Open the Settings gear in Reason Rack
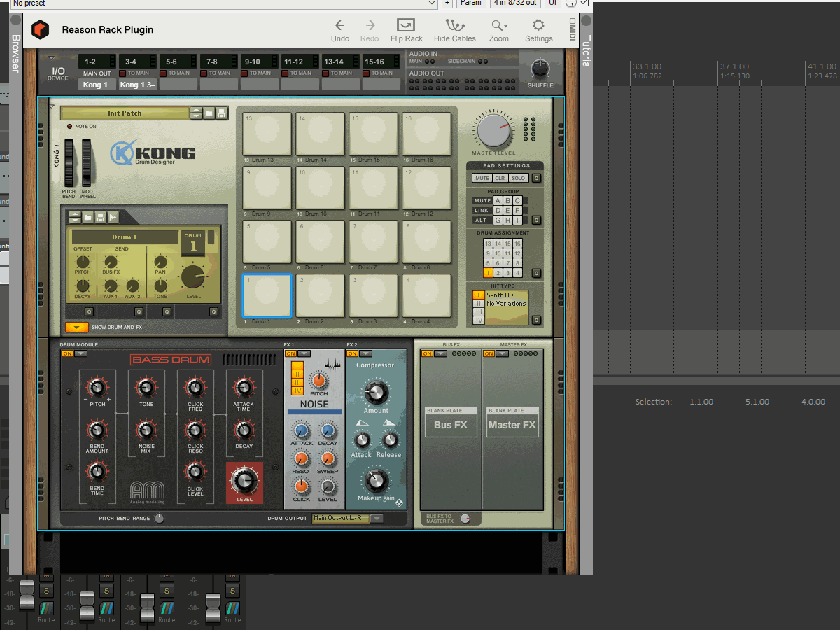 [x=538, y=26]
